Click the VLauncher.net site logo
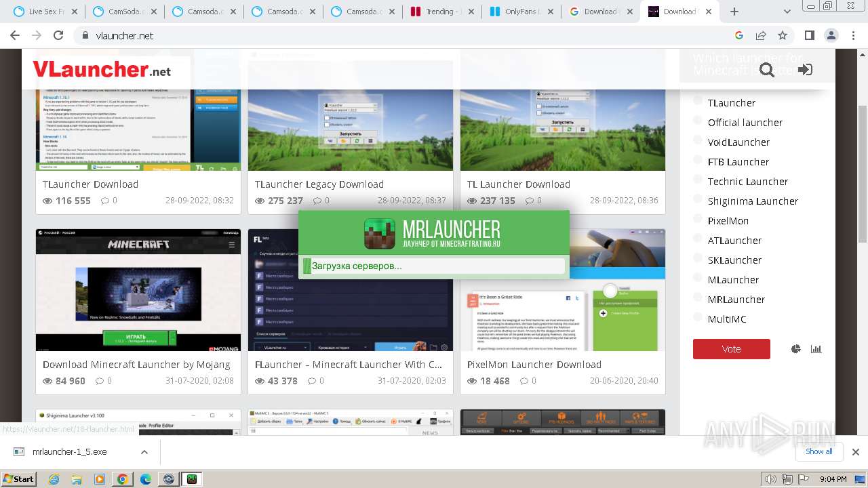Viewport: 868px width, 488px height. [x=102, y=69]
